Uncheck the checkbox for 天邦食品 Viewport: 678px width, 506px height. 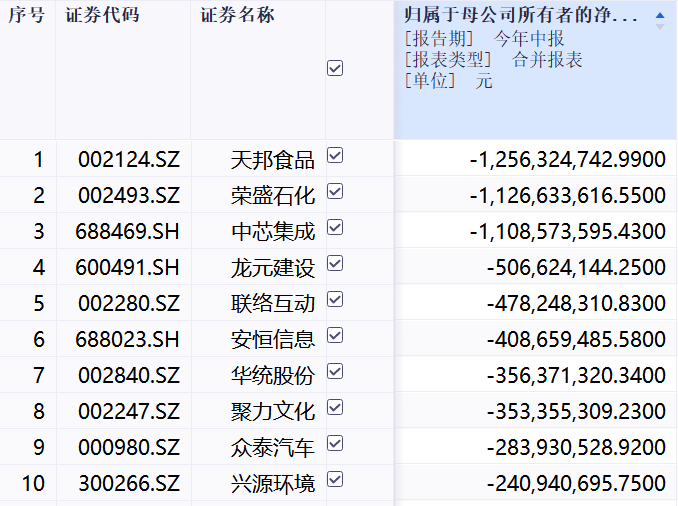tap(335, 156)
